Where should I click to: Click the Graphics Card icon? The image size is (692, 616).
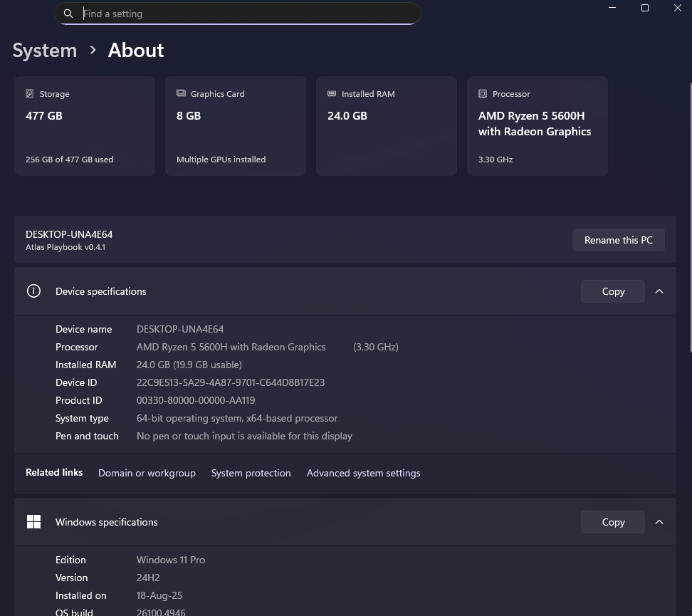(181, 93)
